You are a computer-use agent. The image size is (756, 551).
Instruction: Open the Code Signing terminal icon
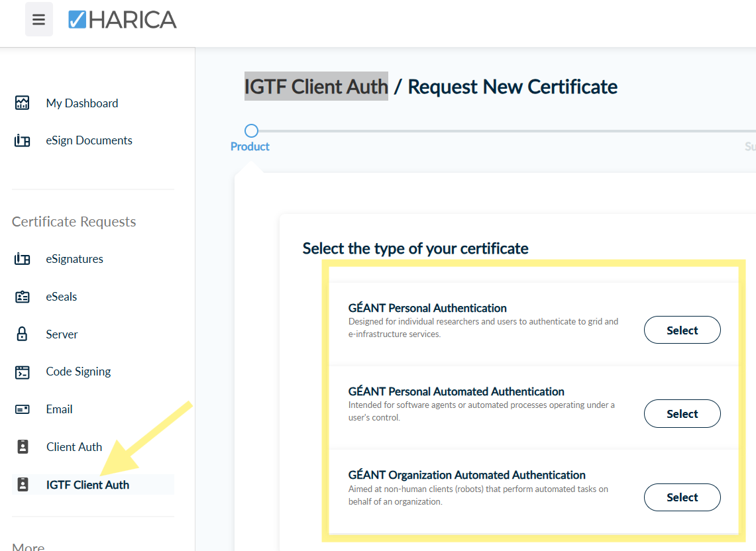(22, 372)
